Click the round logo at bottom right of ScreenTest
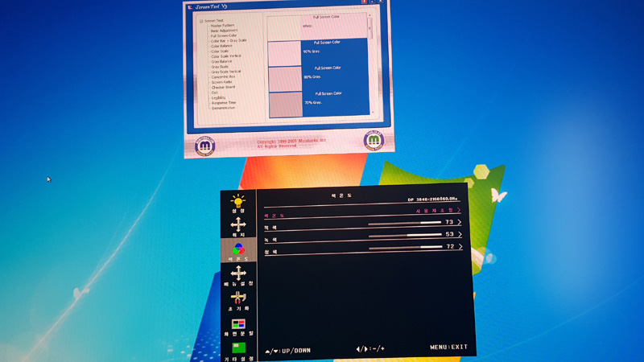The height and width of the screenshot is (362, 644). 374,140
